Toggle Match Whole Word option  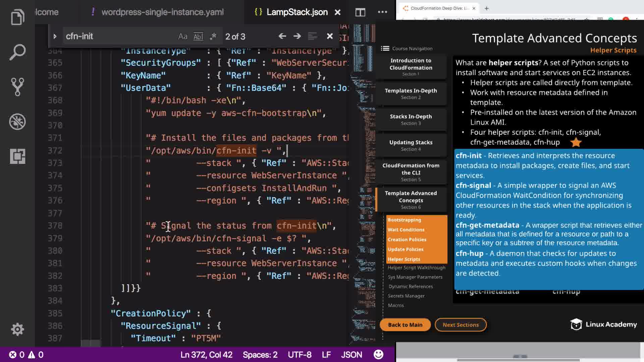pyautogui.click(x=198, y=36)
